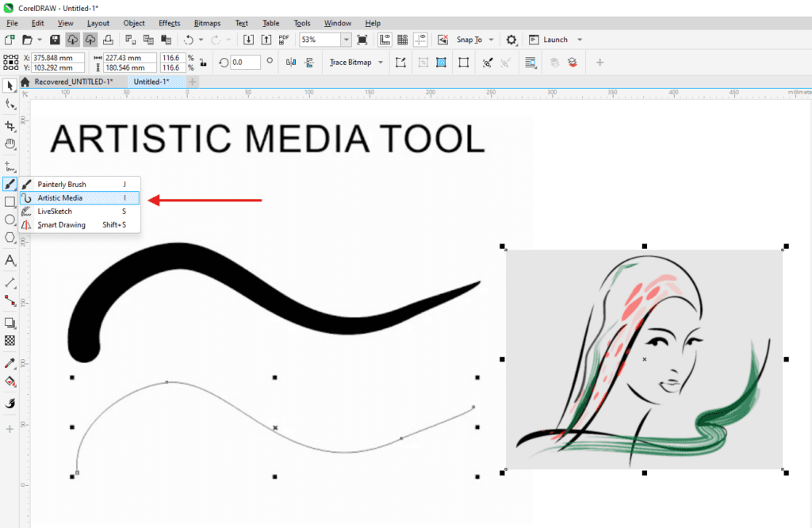The image size is (812, 528).
Task: Switch to the Recovered_UNTITLED-1 tab
Action: tap(73, 82)
